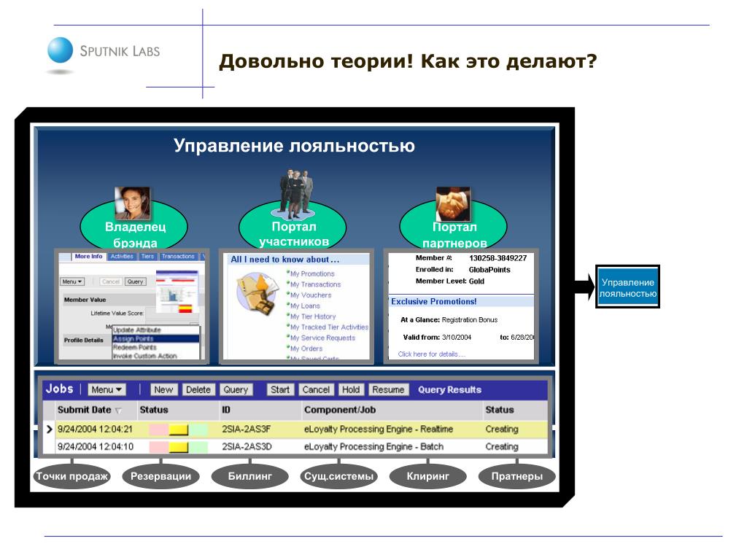The image size is (747, 560).
Task: Open My Orders link
Action: 306,349
